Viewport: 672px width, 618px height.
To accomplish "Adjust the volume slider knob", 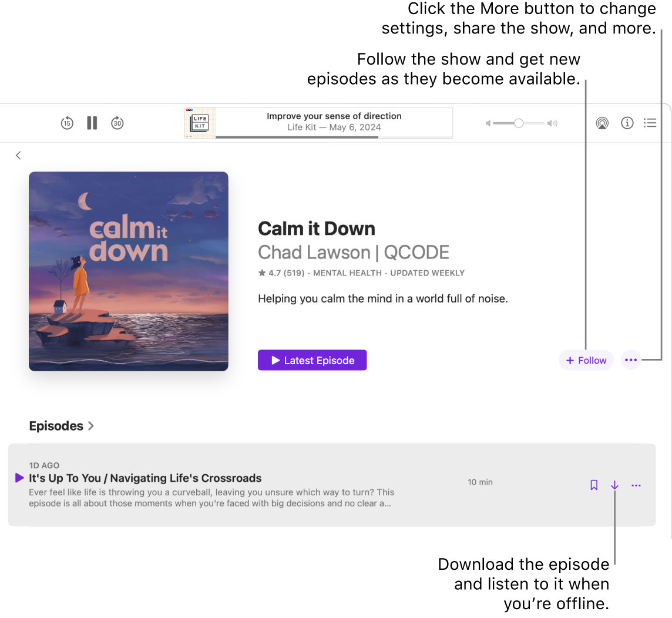I will click(x=519, y=123).
